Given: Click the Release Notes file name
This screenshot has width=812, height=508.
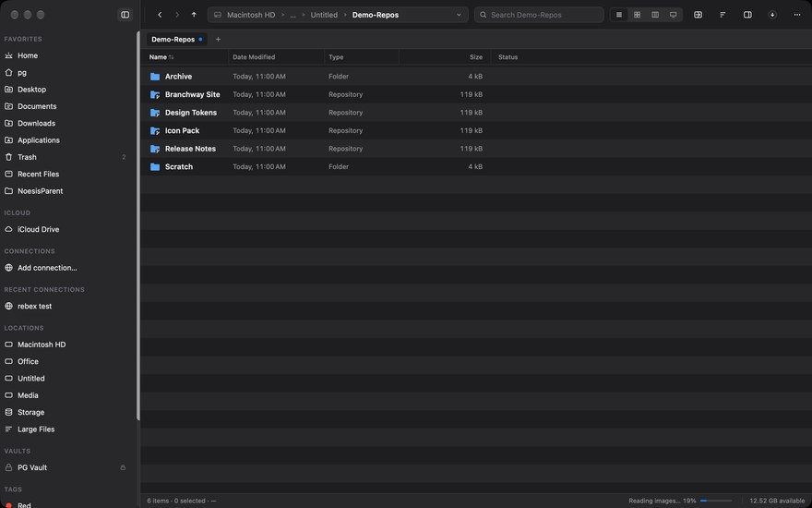Looking at the screenshot, I should [190, 149].
